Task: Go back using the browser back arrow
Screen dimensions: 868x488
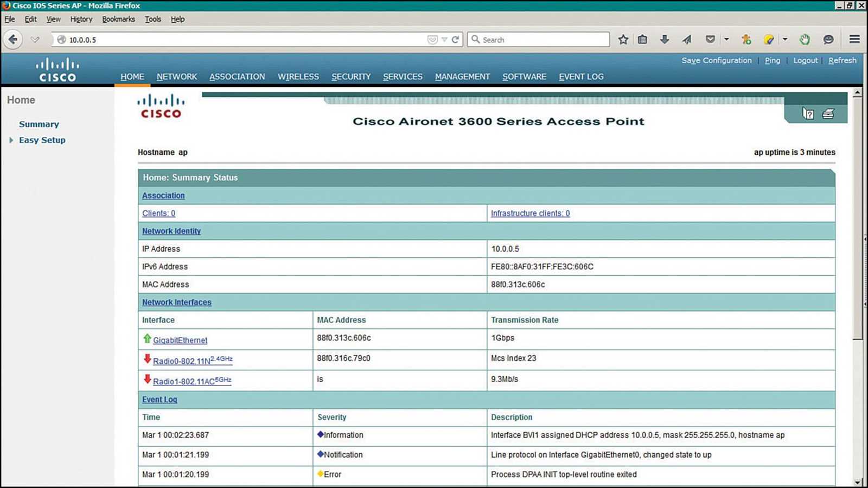Action: pos(13,40)
